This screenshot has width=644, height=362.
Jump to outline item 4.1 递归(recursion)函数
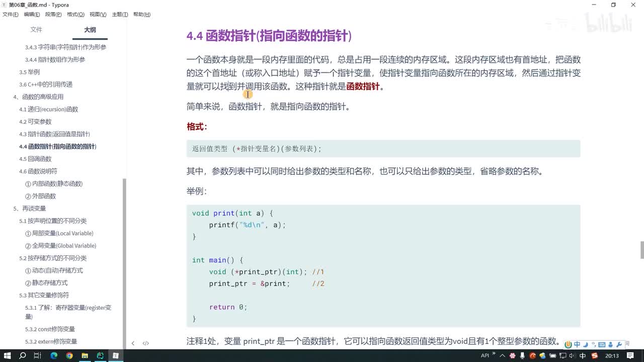(x=49, y=109)
